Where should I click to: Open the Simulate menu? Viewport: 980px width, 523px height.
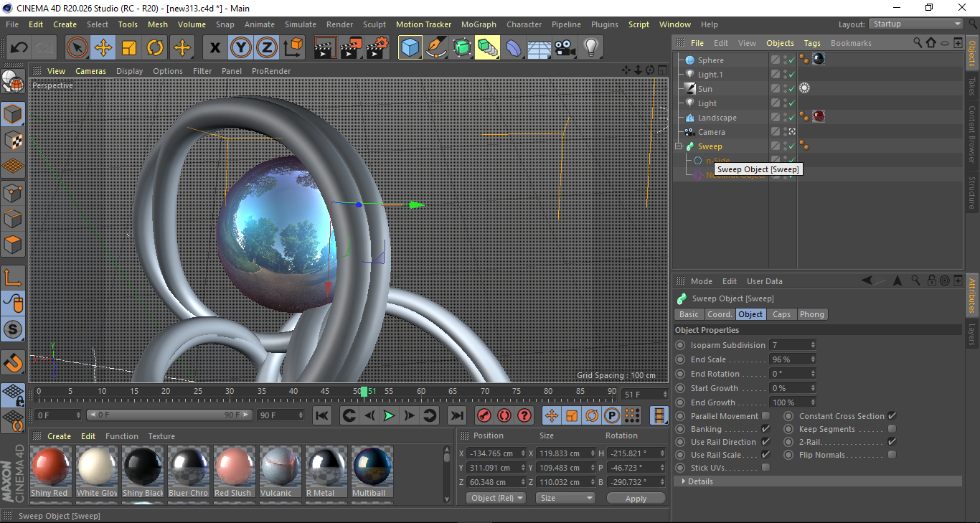(300, 24)
